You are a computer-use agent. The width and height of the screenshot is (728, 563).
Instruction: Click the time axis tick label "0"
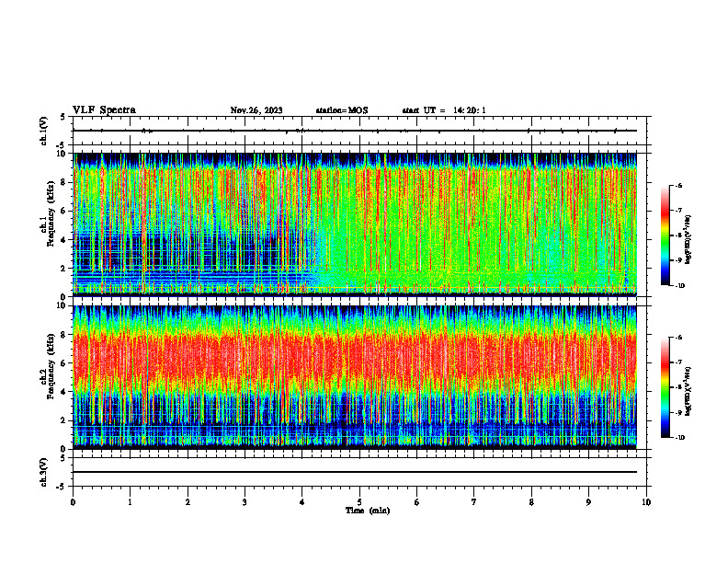pyautogui.click(x=73, y=502)
